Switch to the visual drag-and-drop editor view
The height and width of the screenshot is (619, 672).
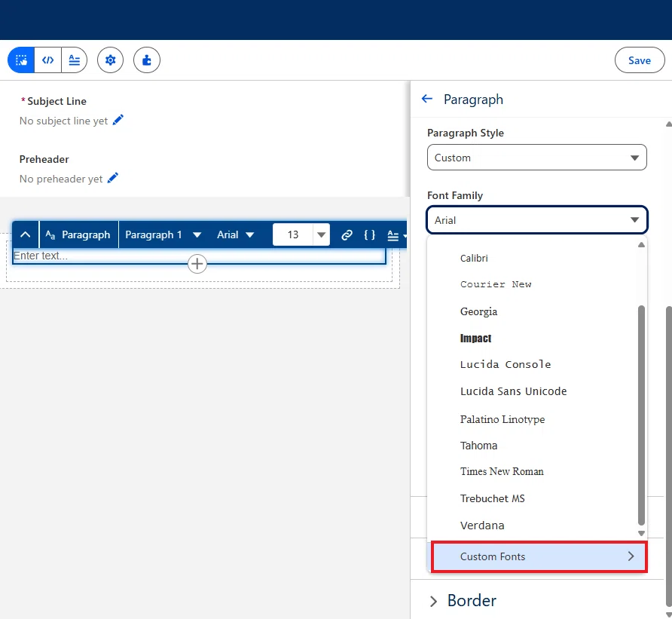point(21,60)
